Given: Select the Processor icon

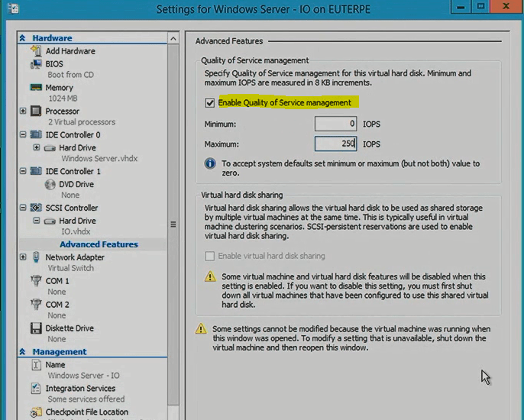Looking at the screenshot, I should [36, 111].
